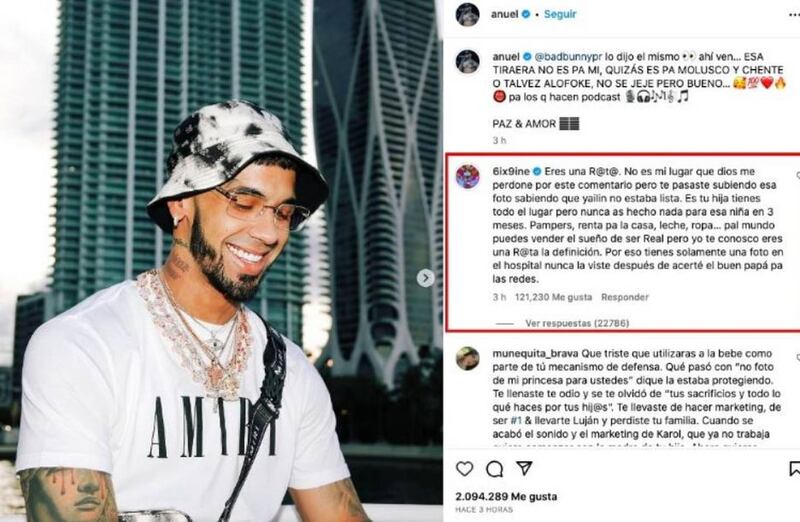Click anuel avatar beside the caption
Viewport: 800px width, 522px height.
(x=467, y=62)
